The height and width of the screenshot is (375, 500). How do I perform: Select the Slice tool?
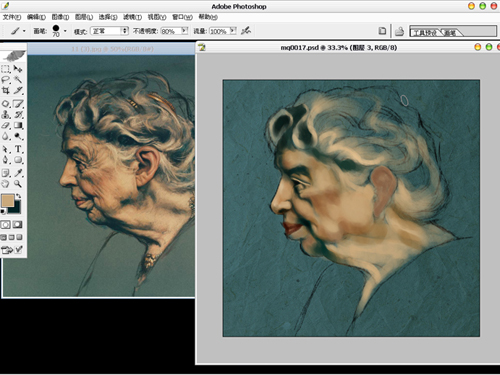[x=18, y=90]
